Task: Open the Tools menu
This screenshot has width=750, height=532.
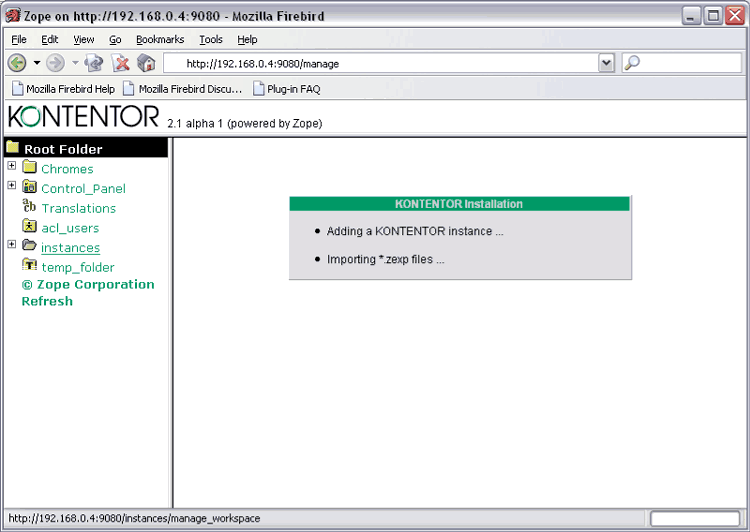Action: tap(210, 40)
